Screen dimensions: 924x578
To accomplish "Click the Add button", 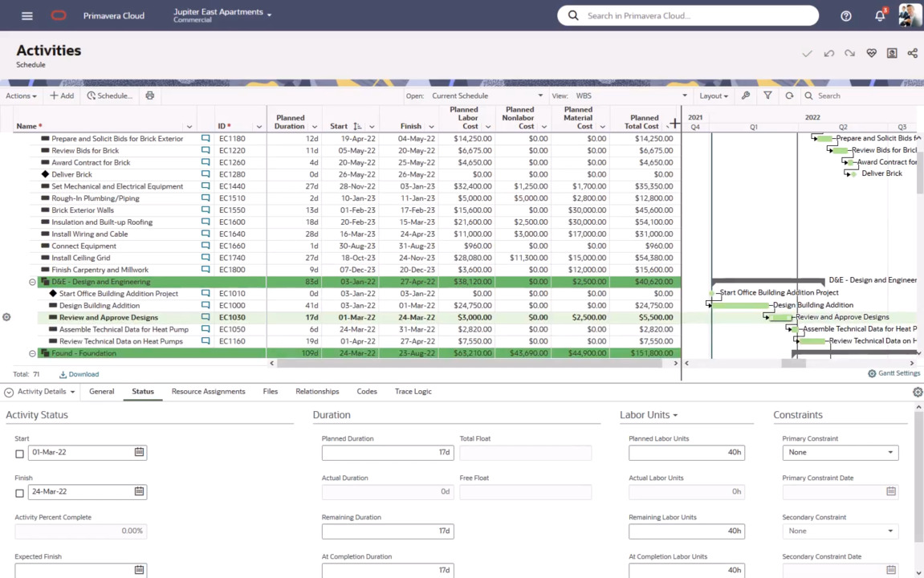I will 62,96.
